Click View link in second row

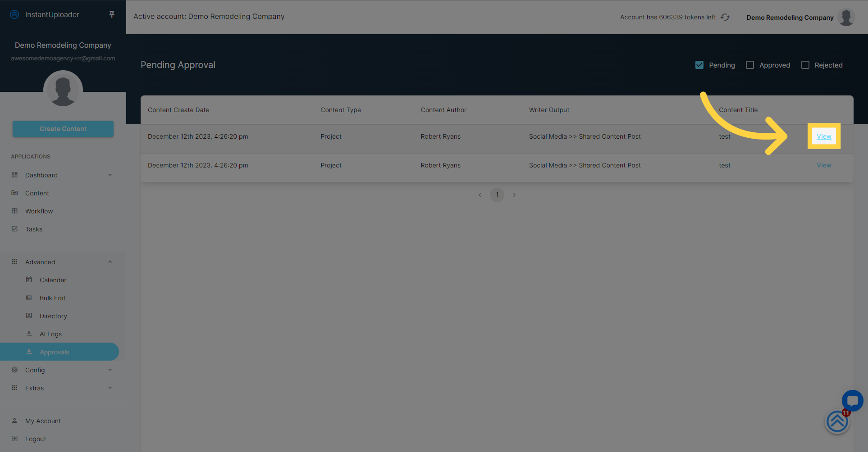point(824,165)
